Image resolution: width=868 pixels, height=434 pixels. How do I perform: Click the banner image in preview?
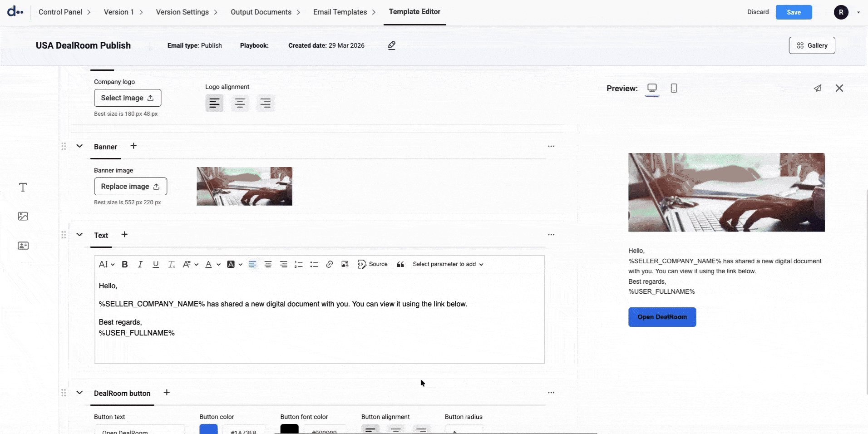pyautogui.click(x=726, y=192)
